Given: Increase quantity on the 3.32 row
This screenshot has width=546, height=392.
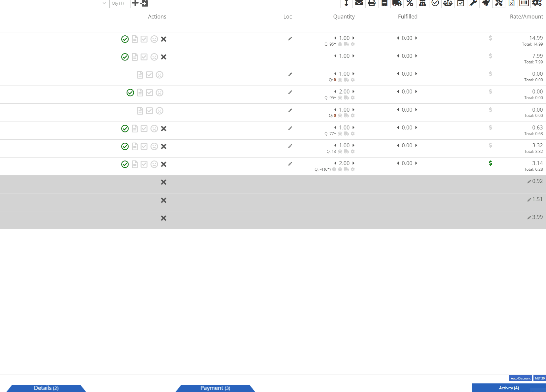Looking at the screenshot, I should [353, 145].
